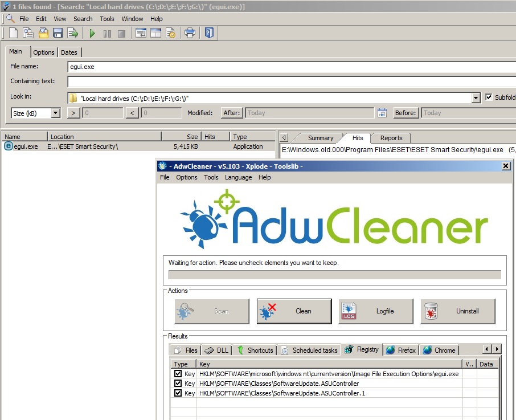Viewport: 516px width, 420px height.
Task: Click the New search document icon
Action: pos(13,33)
